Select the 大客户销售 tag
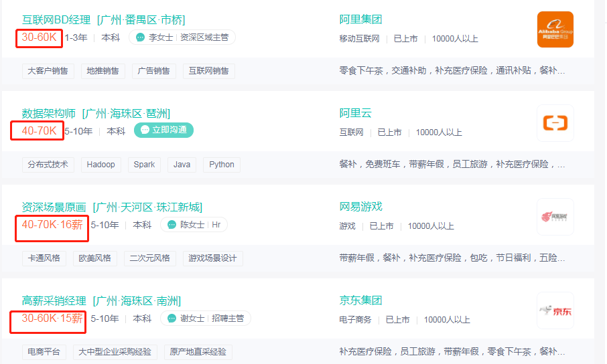Screen dimensions: 607x364 click(48, 71)
